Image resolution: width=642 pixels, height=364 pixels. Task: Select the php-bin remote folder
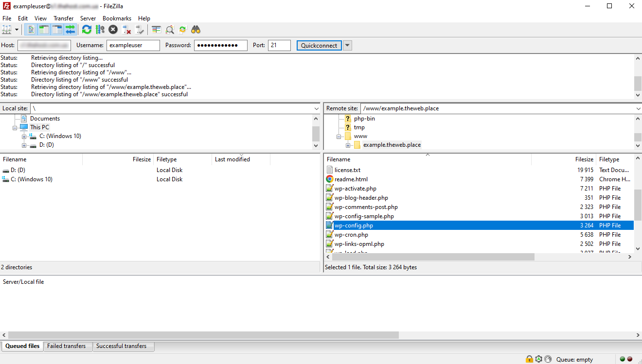(364, 119)
